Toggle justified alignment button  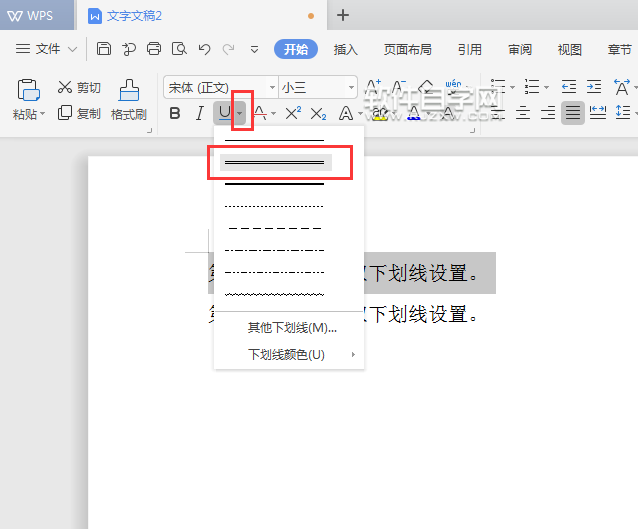click(x=573, y=113)
